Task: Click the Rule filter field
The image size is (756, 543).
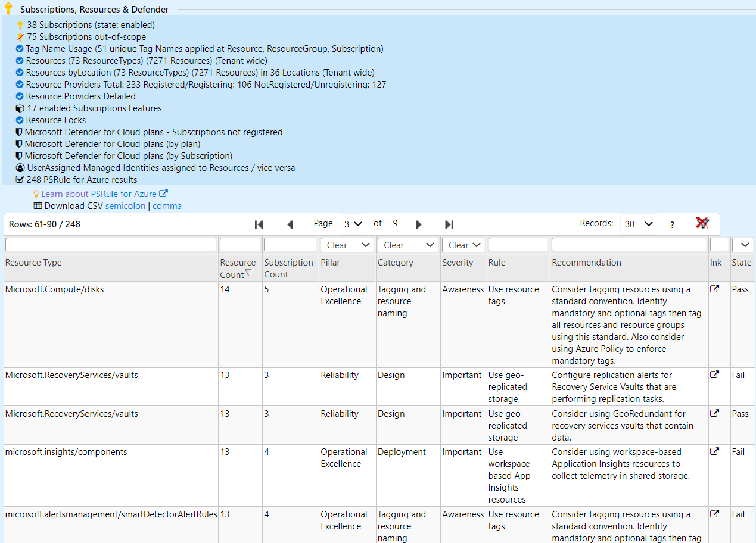Action: pos(518,245)
